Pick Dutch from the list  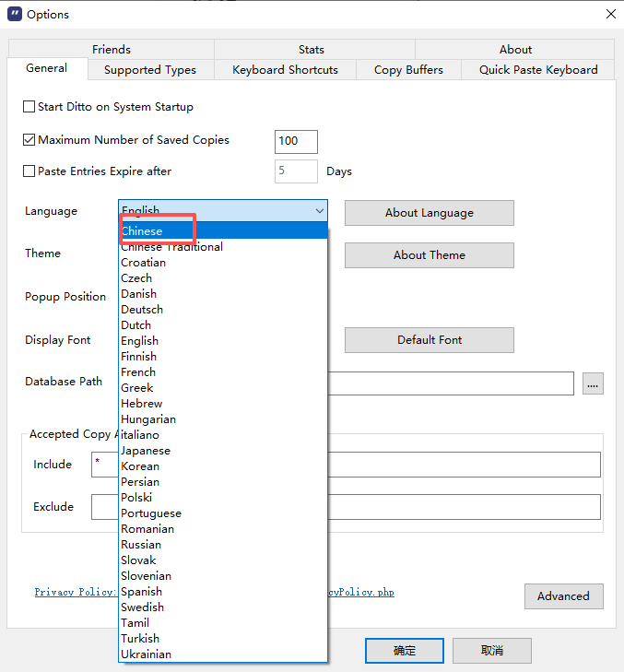point(223,324)
